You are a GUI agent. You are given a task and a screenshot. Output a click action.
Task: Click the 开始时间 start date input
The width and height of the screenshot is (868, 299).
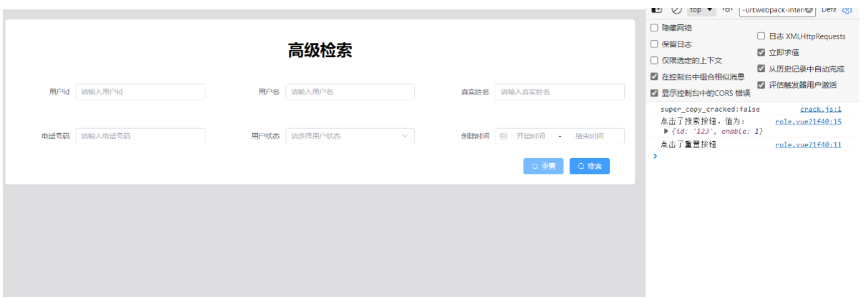click(x=531, y=136)
